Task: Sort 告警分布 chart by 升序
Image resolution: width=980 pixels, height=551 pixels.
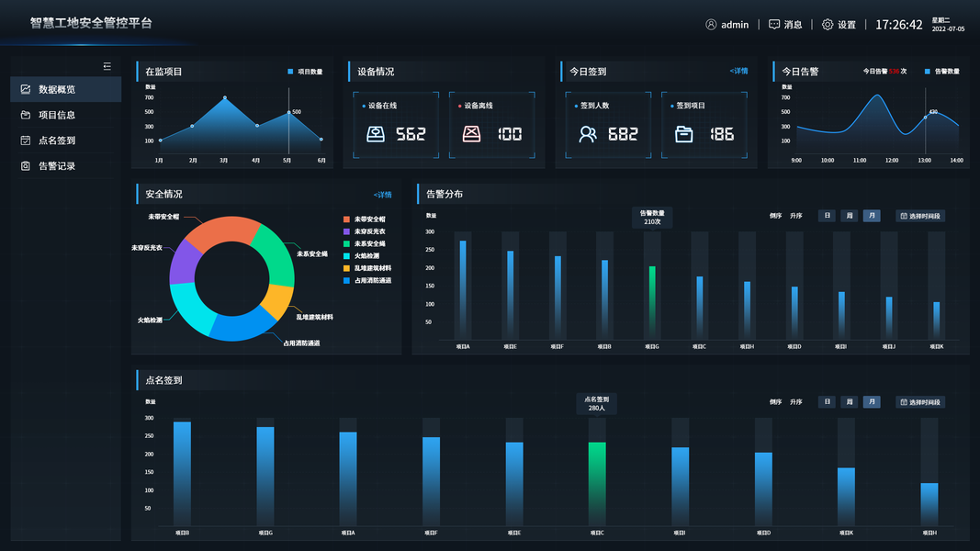Action: click(795, 216)
